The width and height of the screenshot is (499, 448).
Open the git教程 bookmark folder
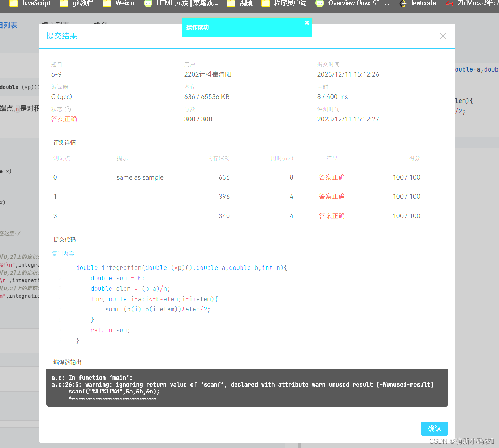tap(76, 3)
